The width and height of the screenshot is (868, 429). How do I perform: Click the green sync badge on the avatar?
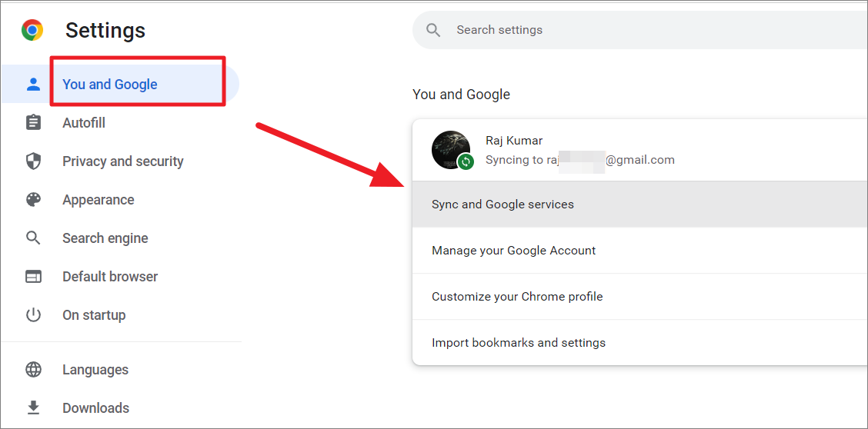466,161
